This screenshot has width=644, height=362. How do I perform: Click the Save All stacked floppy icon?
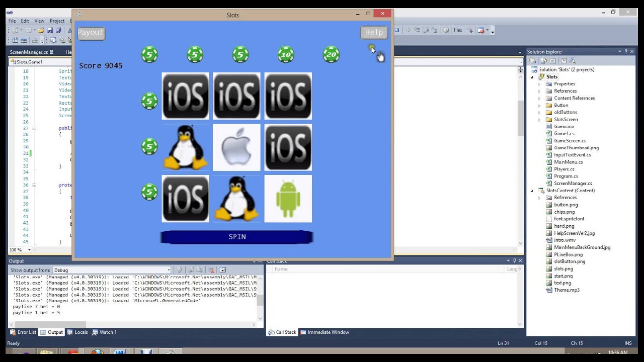click(x=58, y=30)
